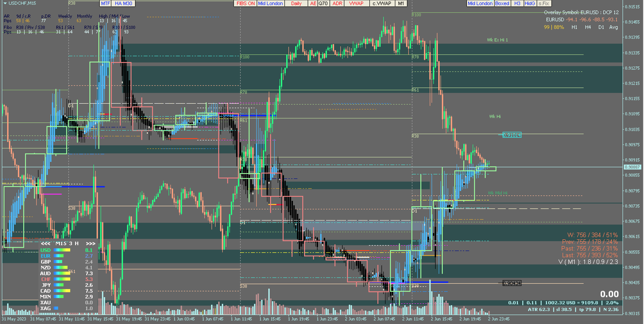
Task: Click the USD strength color bar
Action: point(62,250)
